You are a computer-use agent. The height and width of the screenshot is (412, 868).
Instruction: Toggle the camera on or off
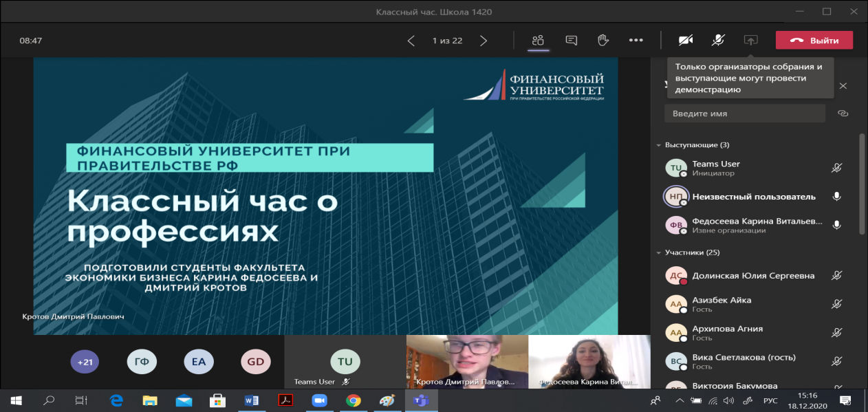click(x=685, y=40)
